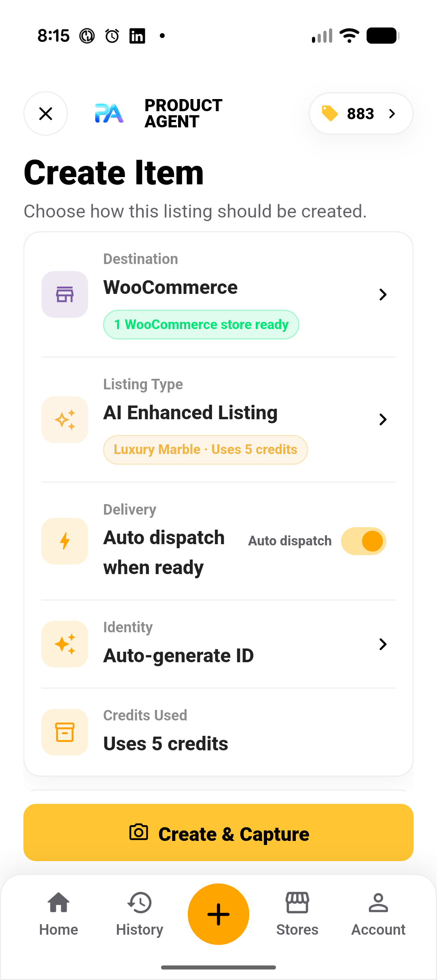Tap the sparkles Listing Type icon
The image size is (437, 980).
(x=65, y=420)
